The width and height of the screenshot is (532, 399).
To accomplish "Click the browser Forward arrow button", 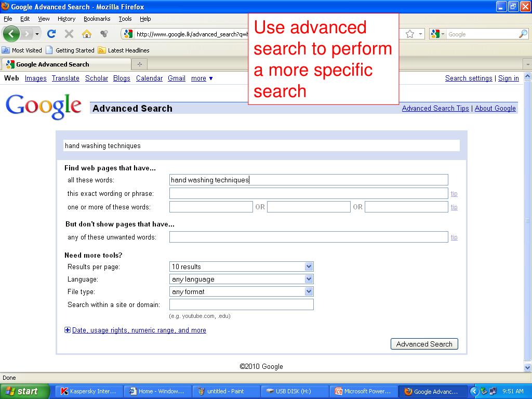I will (26, 34).
